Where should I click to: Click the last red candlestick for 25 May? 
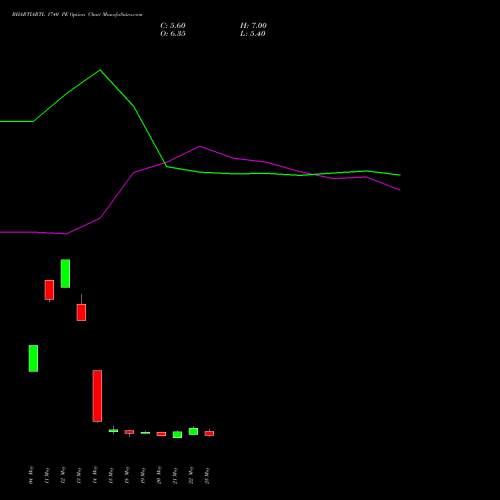(x=209, y=433)
